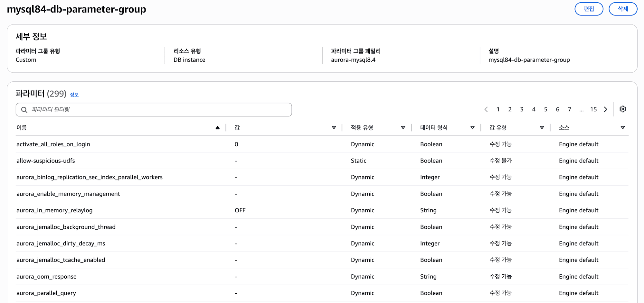Click the 이름 column header
The height and width of the screenshot is (303, 644).
[x=22, y=128]
